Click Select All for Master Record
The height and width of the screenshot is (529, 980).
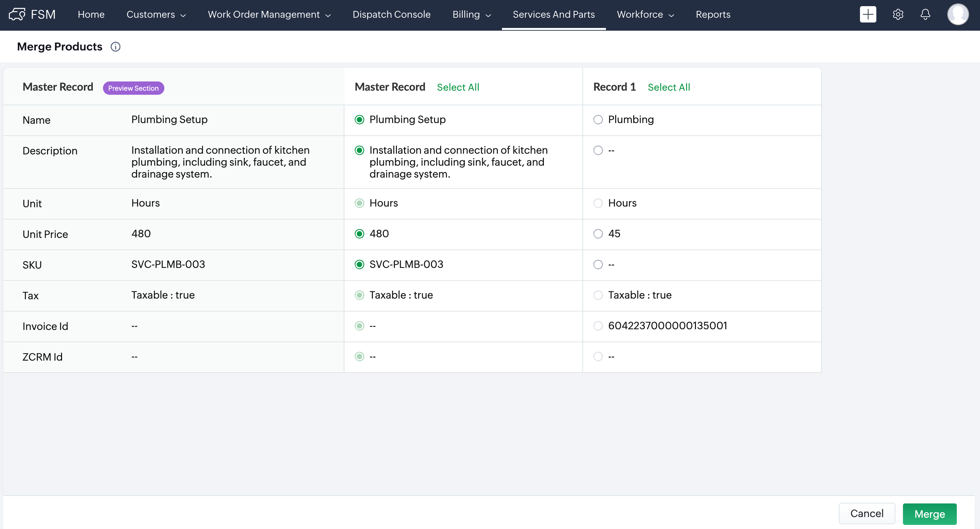point(458,88)
